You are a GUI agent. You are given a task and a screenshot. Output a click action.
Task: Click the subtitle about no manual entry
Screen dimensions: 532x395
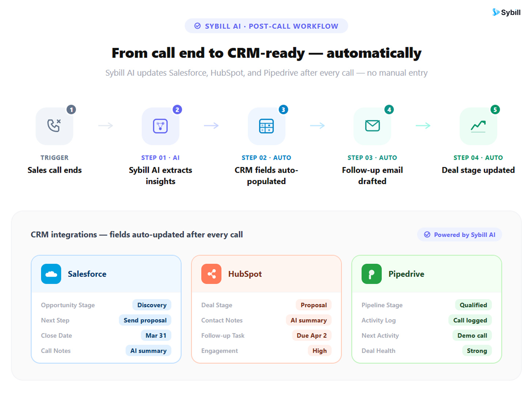point(266,73)
